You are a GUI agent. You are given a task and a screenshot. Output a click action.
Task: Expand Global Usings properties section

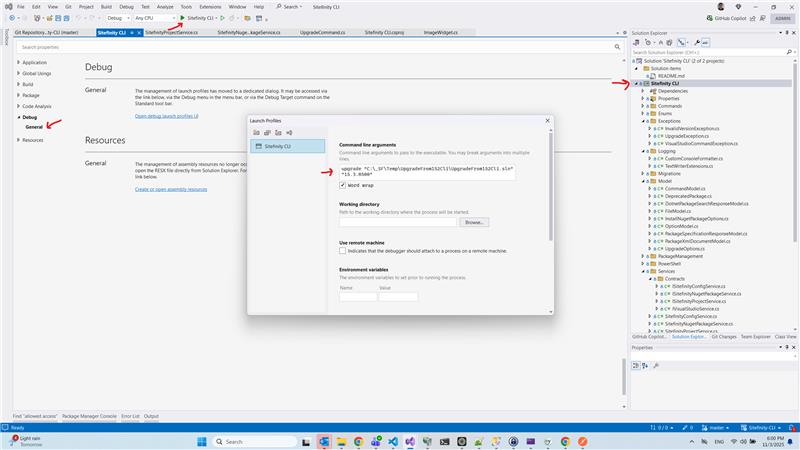(19, 73)
